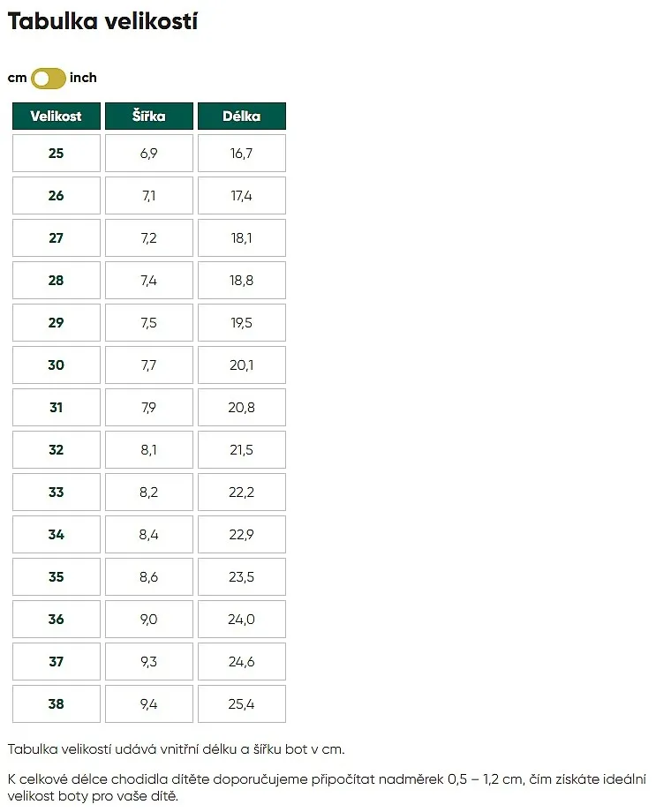Click width value 6,9 cell
656x812 pixels.
pos(148,154)
